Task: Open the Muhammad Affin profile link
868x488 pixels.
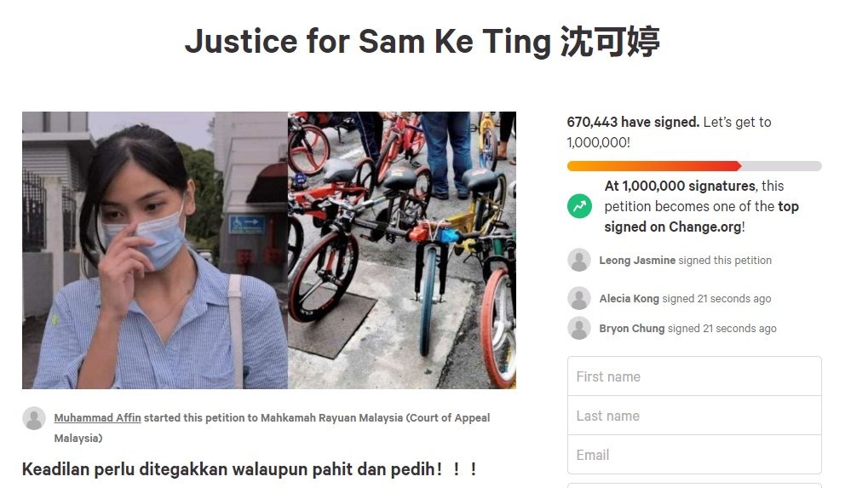Action: pos(97,417)
